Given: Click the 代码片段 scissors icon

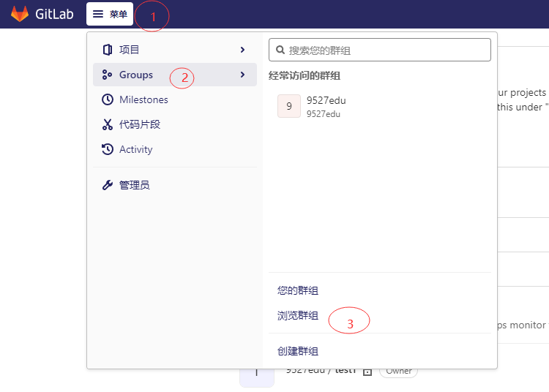Looking at the screenshot, I should [108, 124].
